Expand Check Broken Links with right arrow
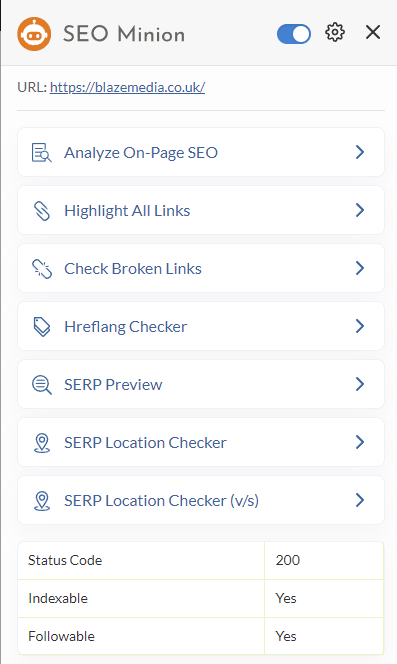Screen dimensions: 397x664 (360, 268)
